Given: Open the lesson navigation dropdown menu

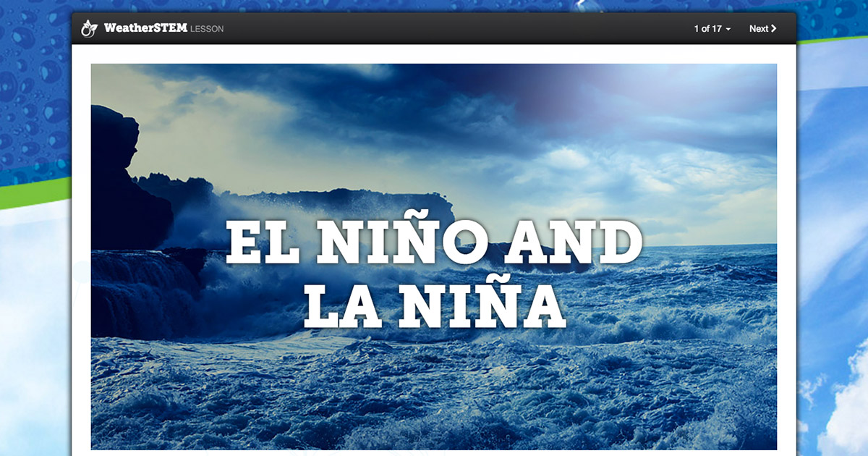Looking at the screenshot, I should (712, 29).
